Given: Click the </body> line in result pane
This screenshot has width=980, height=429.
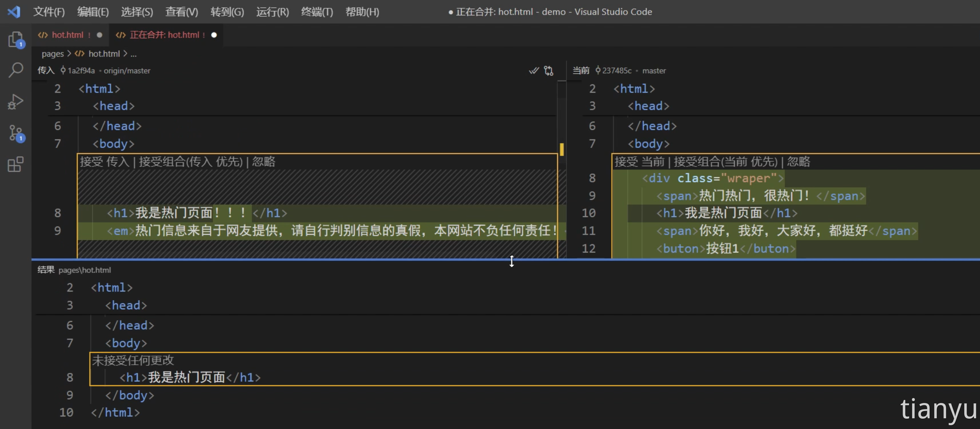Looking at the screenshot, I should point(130,395).
